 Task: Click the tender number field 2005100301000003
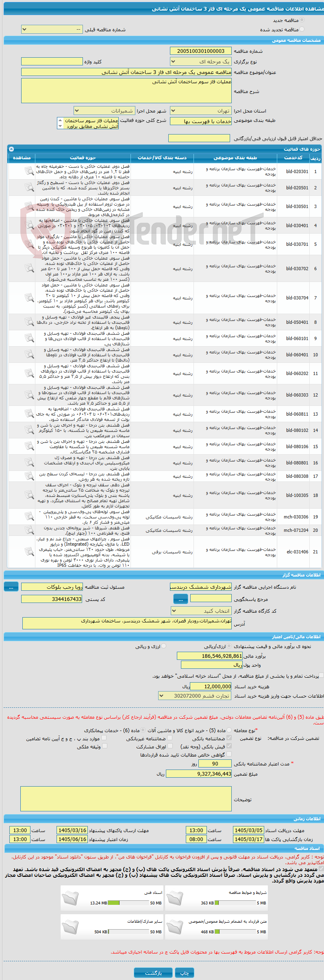pyautogui.click(x=201, y=51)
